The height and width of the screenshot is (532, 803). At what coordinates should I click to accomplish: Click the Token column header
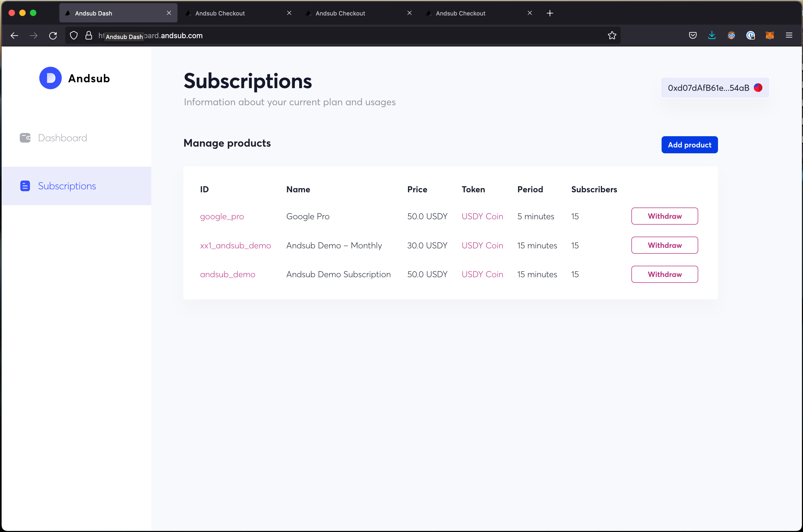(473, 189)
